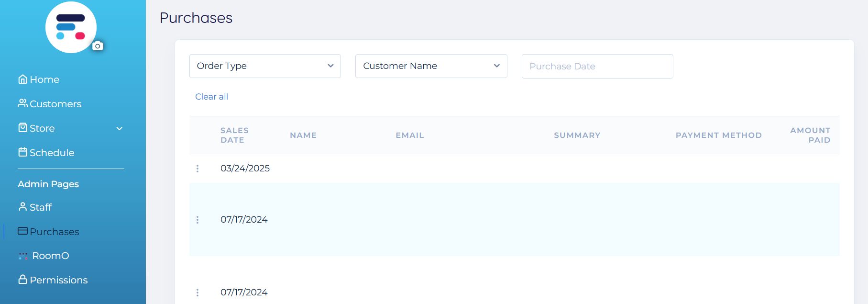Image resolution: width=868 pixels, height=304 pixels.
Task: Click the camera icon on the logo
Action: (x=98, y=46)
